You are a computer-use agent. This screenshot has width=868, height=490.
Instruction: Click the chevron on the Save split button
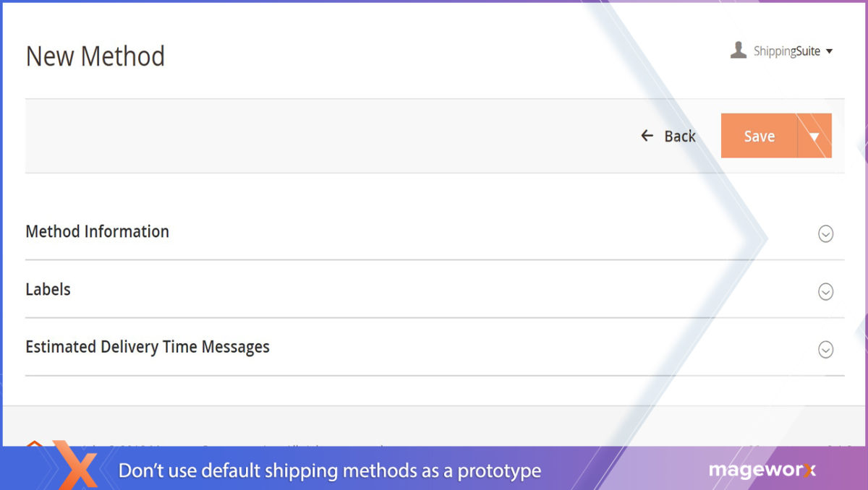[x=816, y=136]
